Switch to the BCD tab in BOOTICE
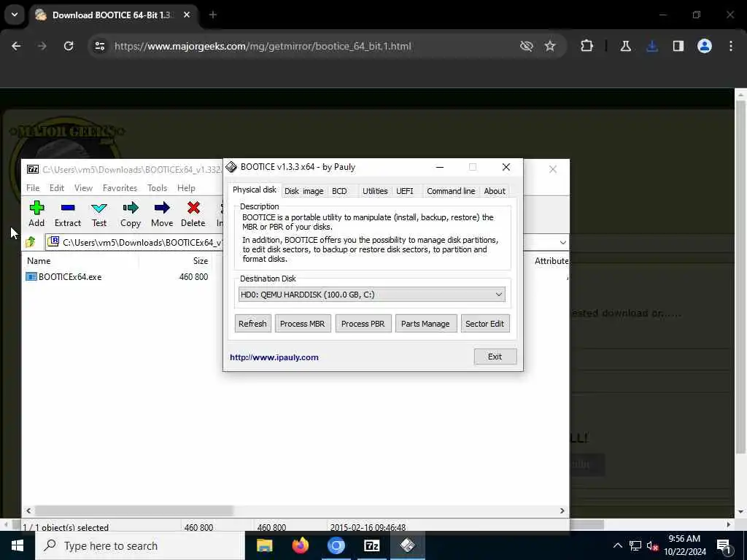 339,191
